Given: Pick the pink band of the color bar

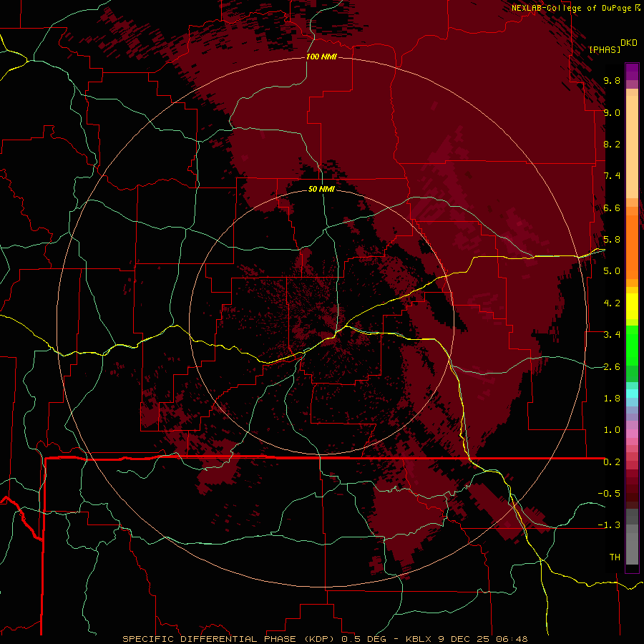Looking at the screenshot, I should (632, 434).
